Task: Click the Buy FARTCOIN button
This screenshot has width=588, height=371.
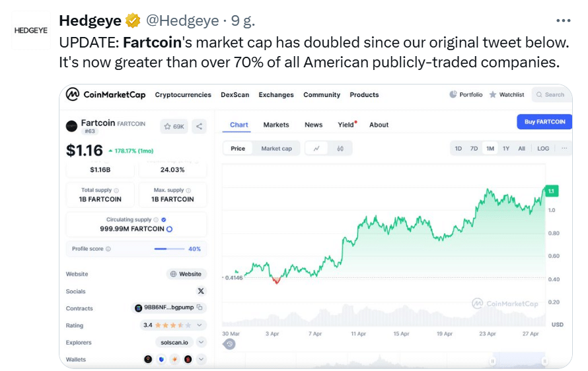Action: 544,121
